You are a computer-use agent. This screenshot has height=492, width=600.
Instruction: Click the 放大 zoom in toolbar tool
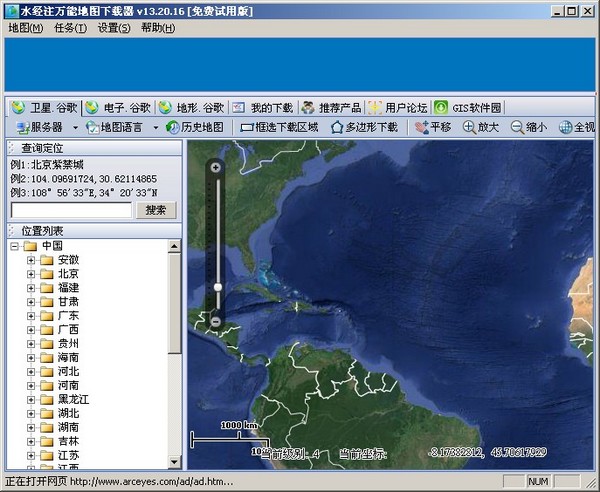(x=480, y=127)
